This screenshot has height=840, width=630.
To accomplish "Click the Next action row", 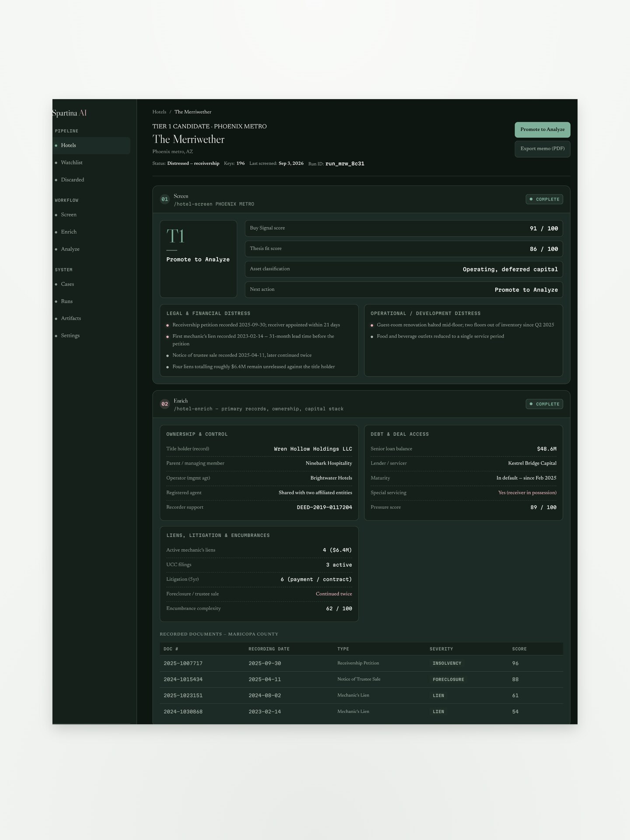I will coord(404,290).
